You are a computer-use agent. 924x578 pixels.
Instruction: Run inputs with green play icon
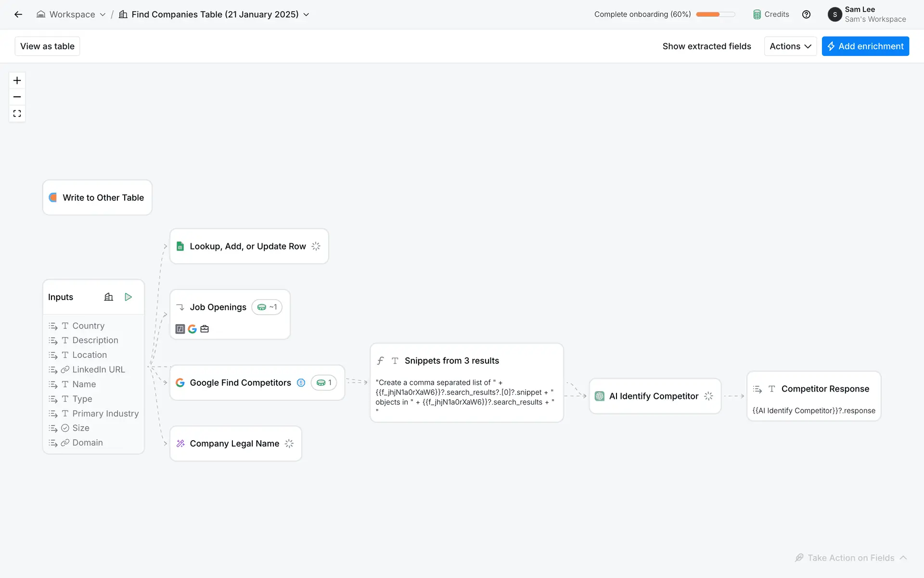coord(128,297)
